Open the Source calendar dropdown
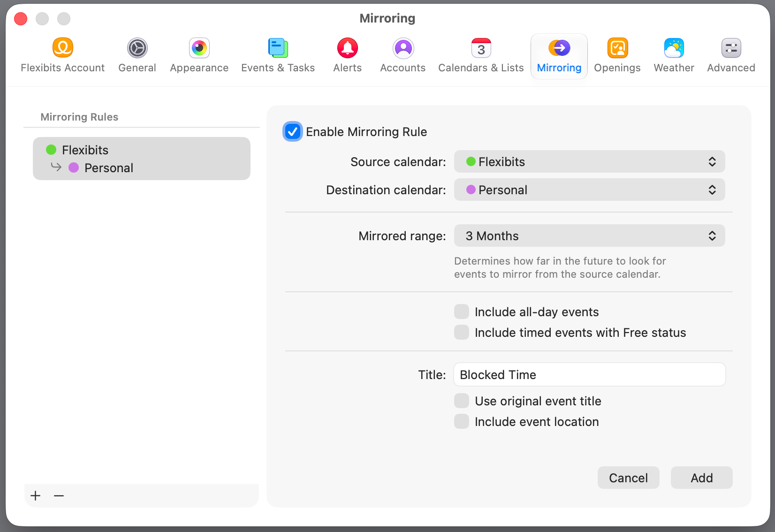The width and height of the screenshot is (775, 532). (x=589, y=161)
